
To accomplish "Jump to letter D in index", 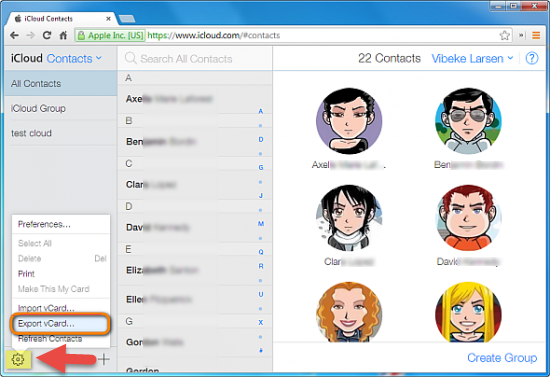I will (x=261, y=139).
